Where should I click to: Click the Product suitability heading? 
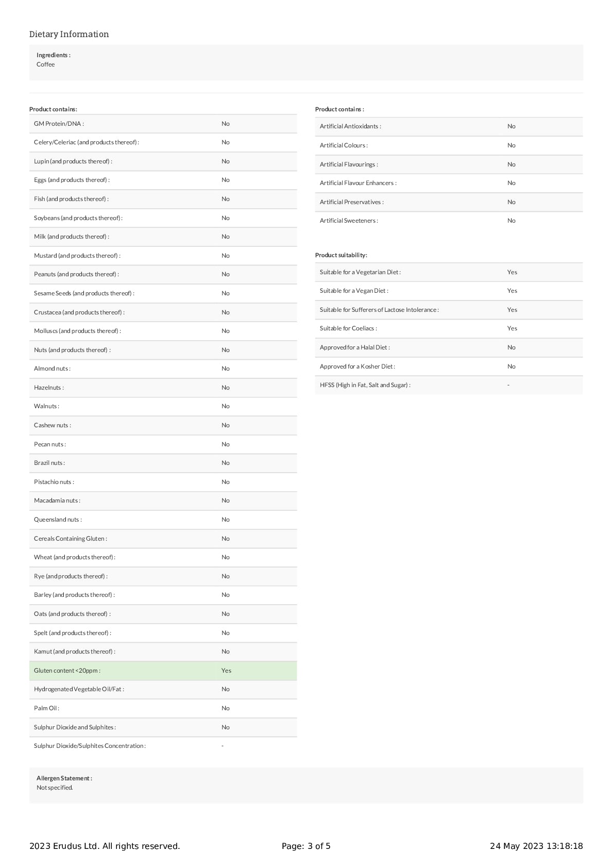pos(341,255)
